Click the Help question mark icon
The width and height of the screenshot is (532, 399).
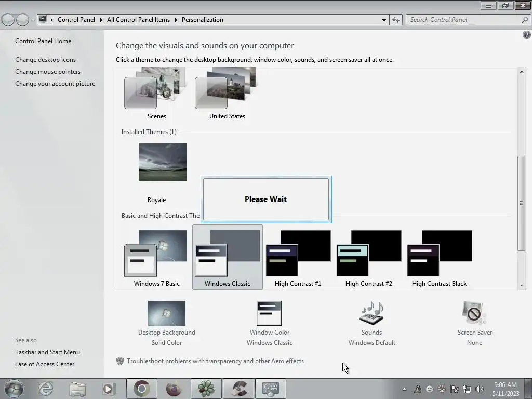click(527, 35)
